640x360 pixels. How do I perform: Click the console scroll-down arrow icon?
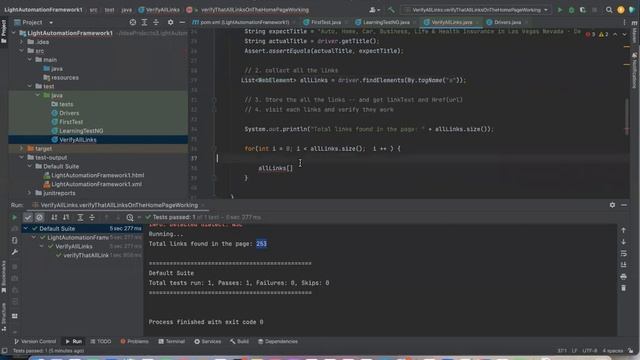[x=623, y=242]
